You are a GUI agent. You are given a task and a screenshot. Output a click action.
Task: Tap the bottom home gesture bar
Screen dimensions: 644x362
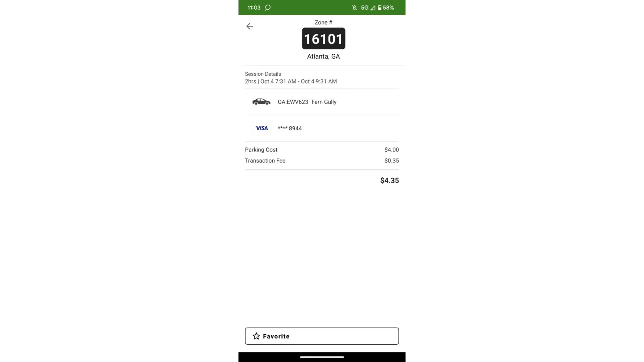322,357
